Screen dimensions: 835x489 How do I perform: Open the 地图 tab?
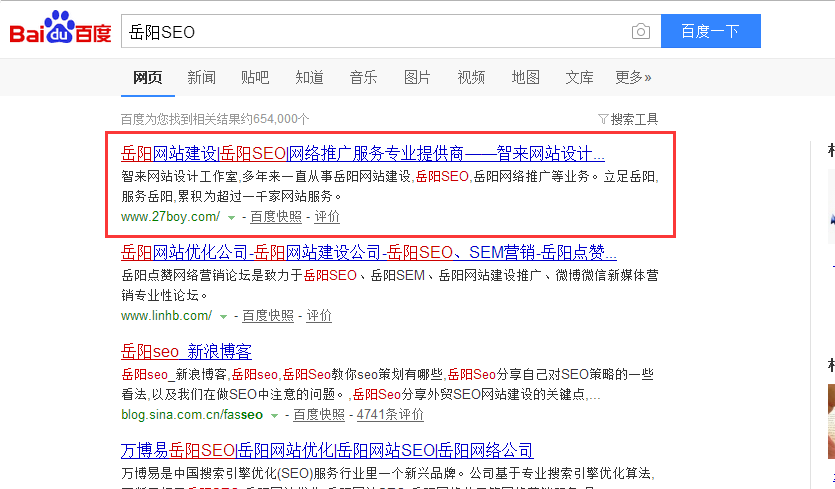tap(526, 78)
